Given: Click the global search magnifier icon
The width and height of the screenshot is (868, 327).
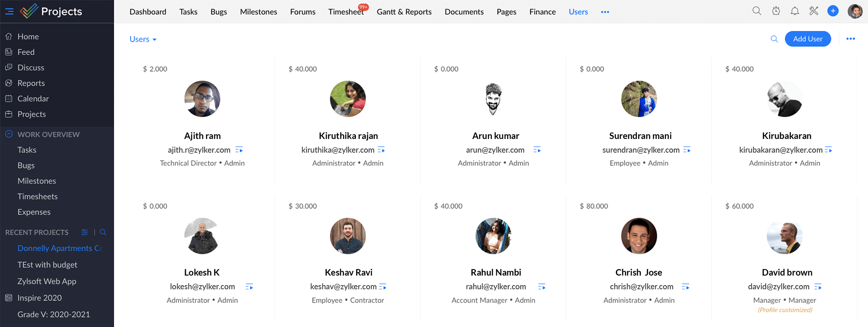Looking at the screenshot, I should [757, 11].
